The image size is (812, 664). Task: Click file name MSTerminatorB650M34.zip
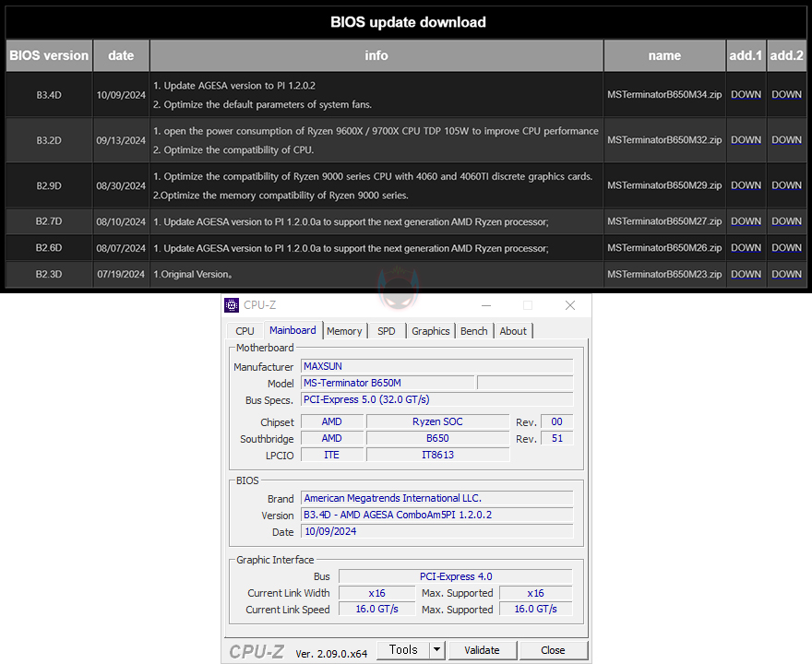pos(664,95)
